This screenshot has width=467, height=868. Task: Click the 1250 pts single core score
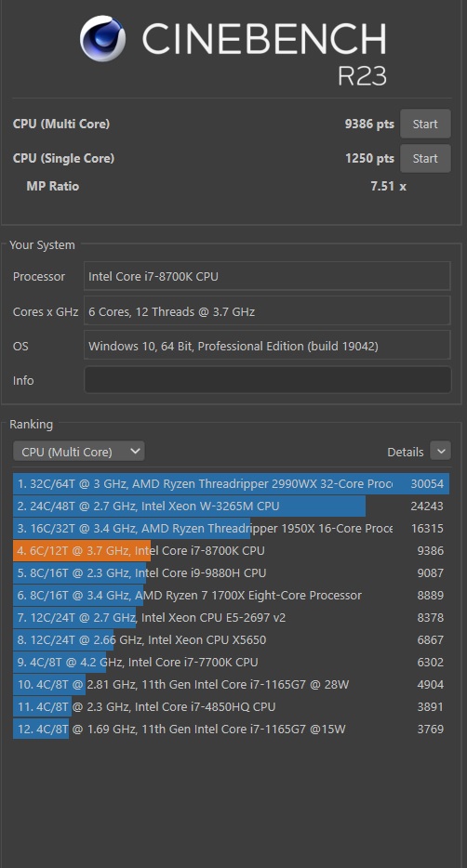click(369, 158)
